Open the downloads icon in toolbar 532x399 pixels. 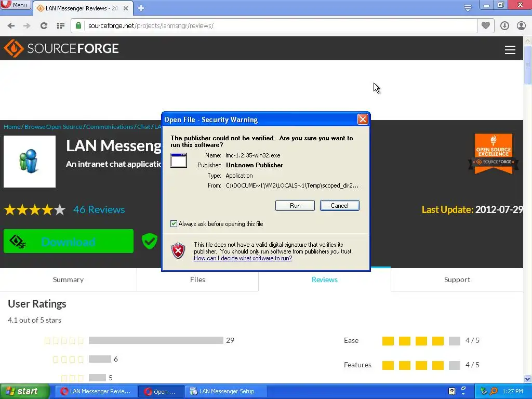point(504,26)
